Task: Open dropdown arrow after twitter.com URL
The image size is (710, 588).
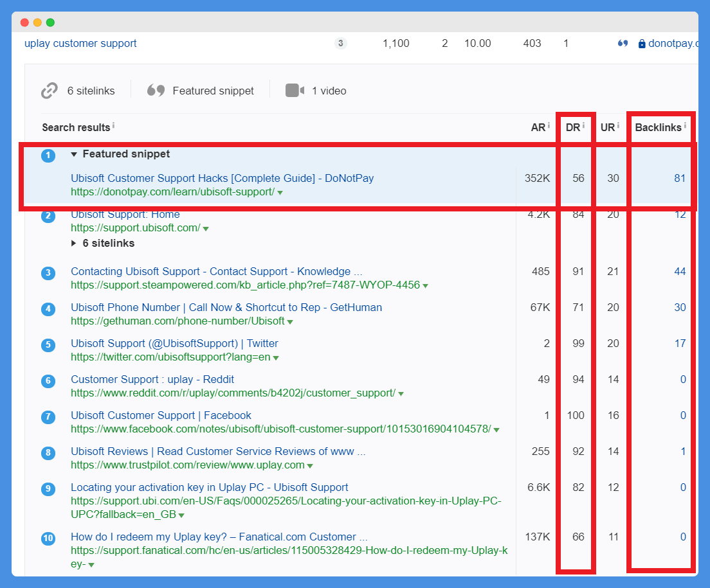Action: click(276, 358)
